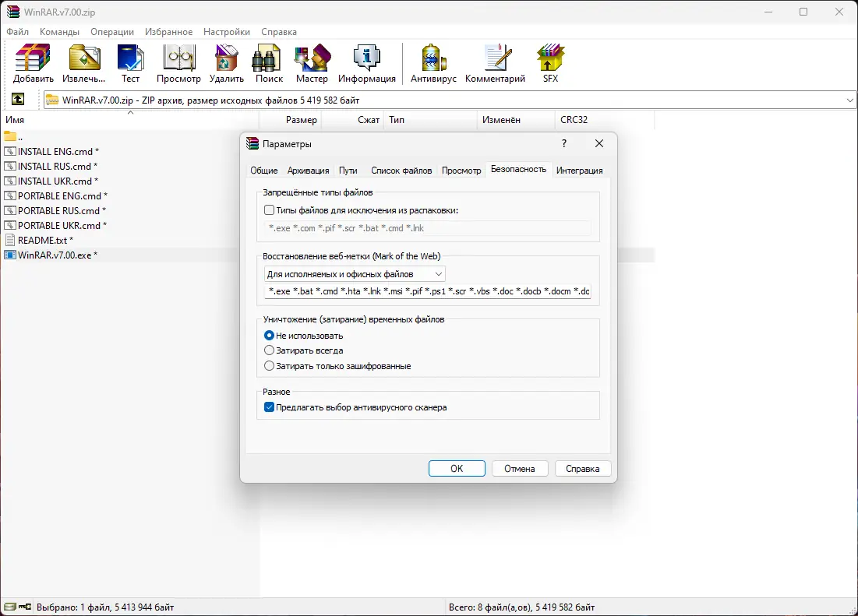Sort by the CRC32 column header
Screen dimensions: 858x616
[604, 120]
